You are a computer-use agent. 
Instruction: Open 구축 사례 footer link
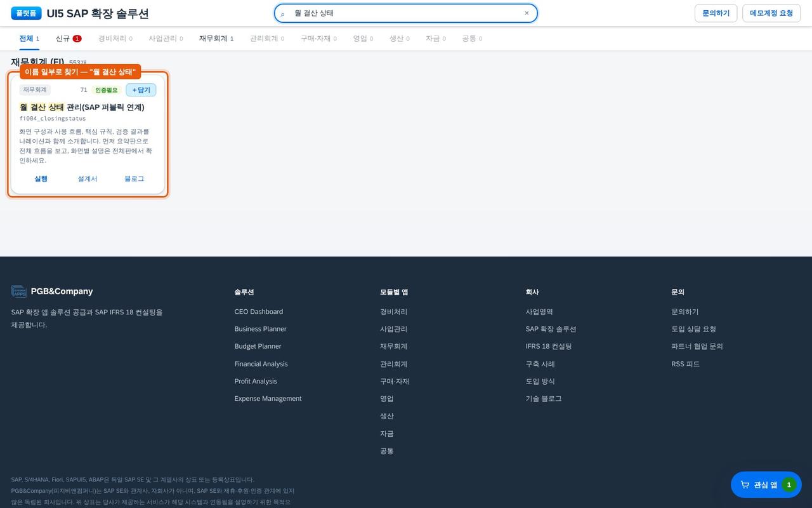coord(540,364)
